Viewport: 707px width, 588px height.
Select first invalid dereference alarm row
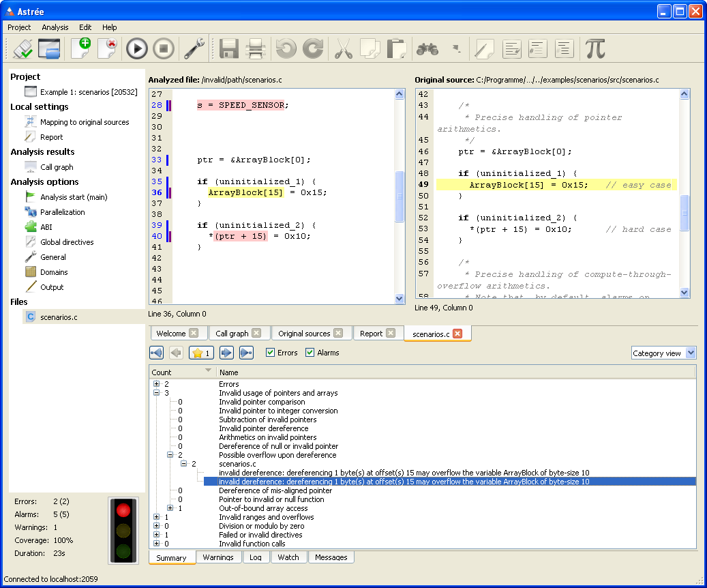point(404,473)
